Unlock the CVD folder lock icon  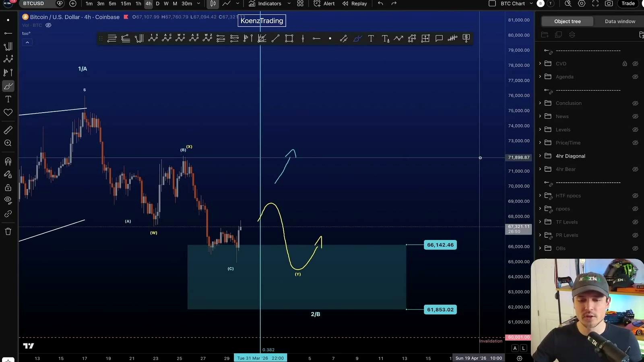[x=625, y=64]
